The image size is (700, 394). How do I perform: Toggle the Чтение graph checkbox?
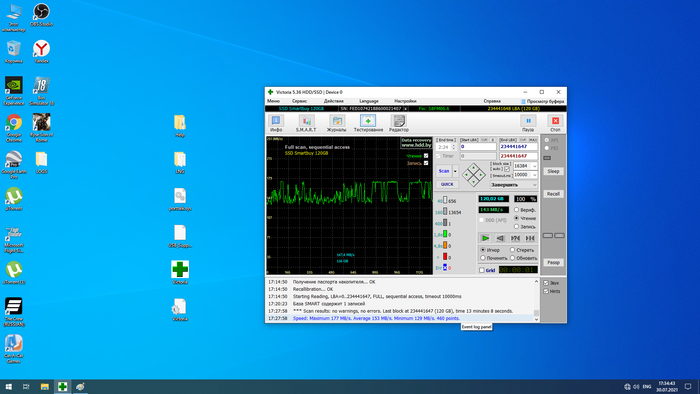[426, 156]
